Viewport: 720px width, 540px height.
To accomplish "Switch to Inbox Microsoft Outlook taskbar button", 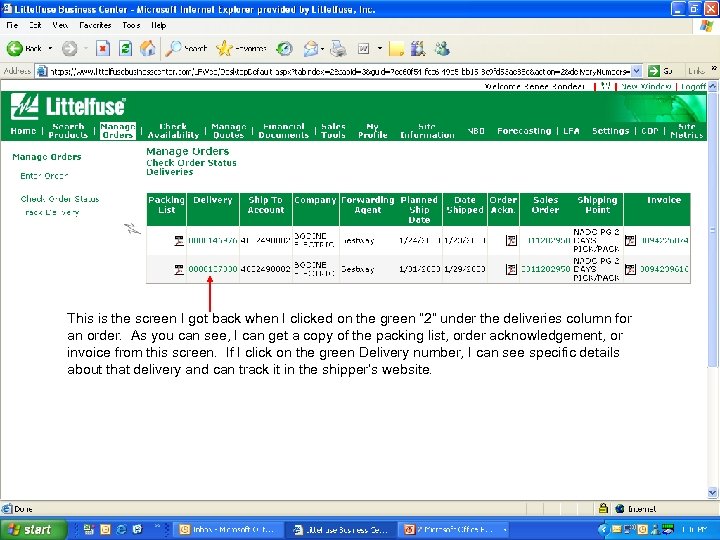I will tap(227, 529).
